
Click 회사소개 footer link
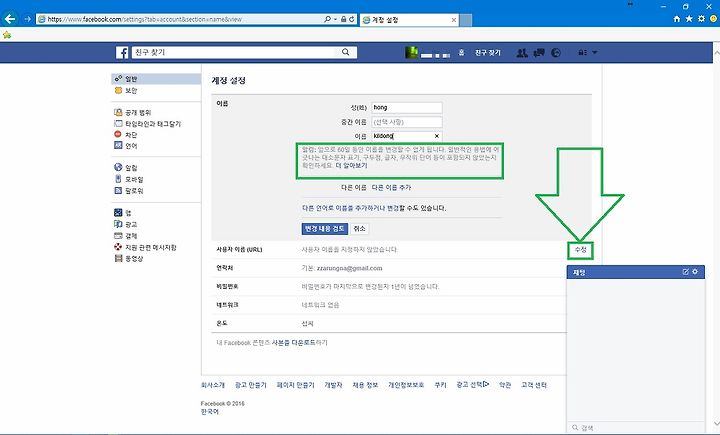pos(213,385)
